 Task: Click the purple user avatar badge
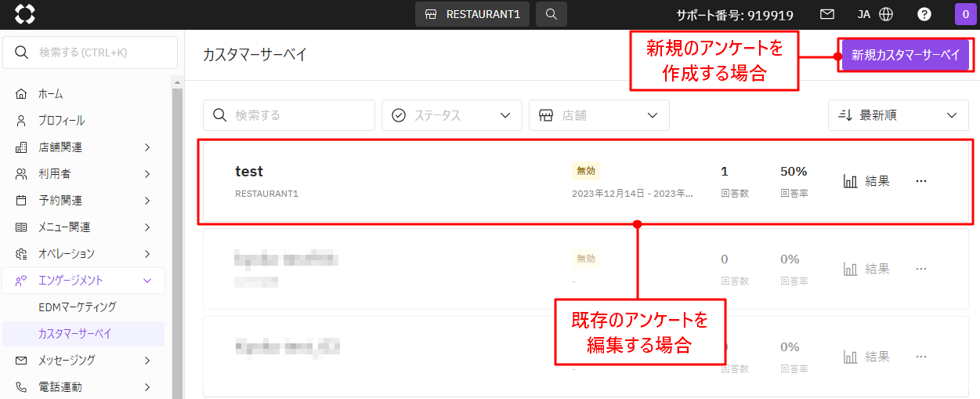tap(965, 14)
